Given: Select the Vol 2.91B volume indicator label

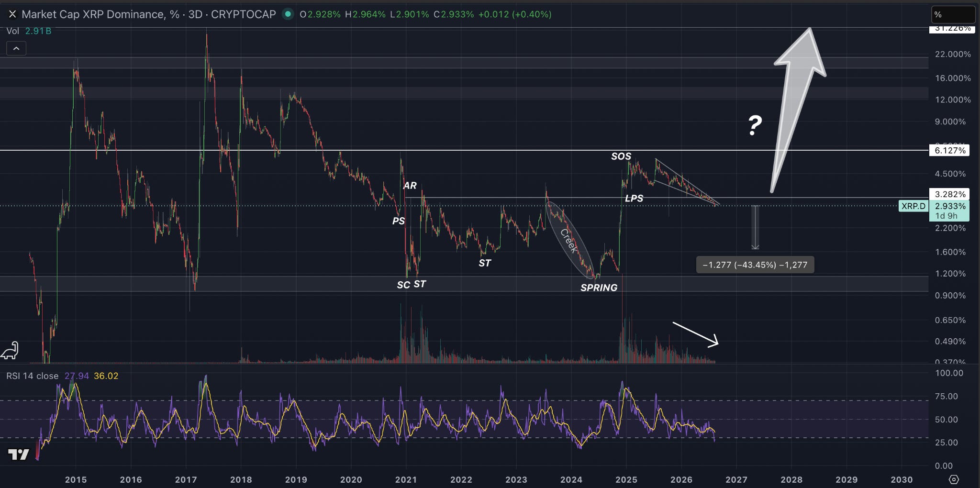Looking at the screenshot, I should 29,31.
